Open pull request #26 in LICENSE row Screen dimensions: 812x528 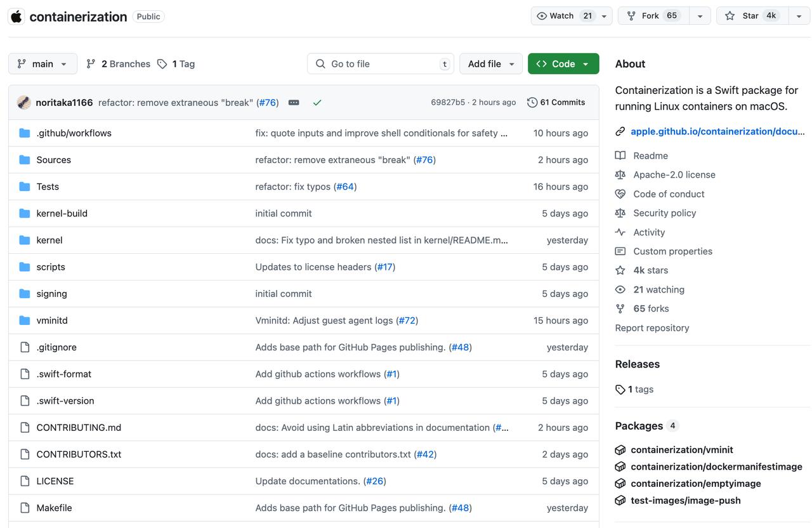click(375, 481)
